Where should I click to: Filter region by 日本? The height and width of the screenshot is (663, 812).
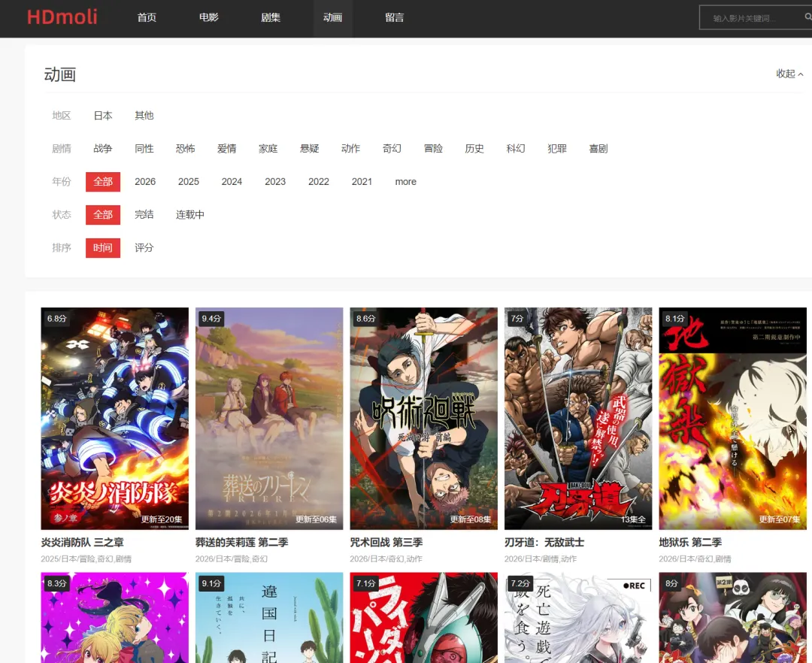pos(103,116)
